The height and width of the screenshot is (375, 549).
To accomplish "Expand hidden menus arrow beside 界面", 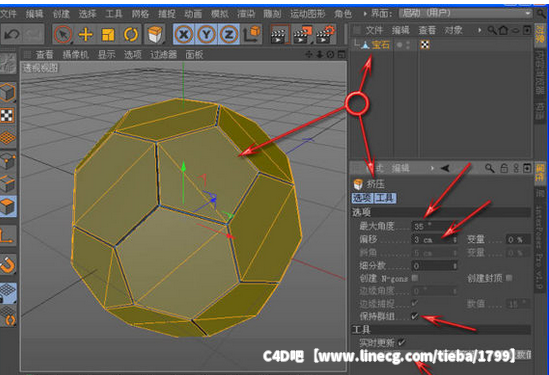I will pyautogui.click(x=365, y=14).
